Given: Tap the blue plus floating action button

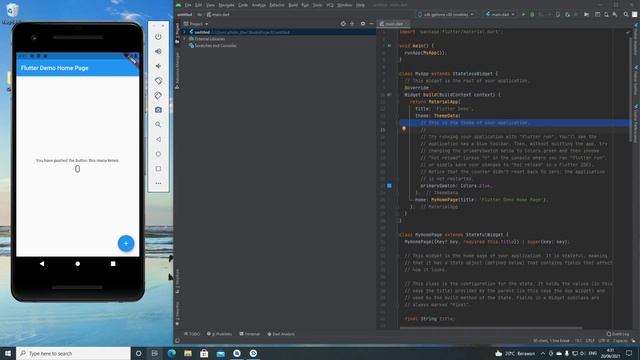Looking at the screenshot, I should [x=126, y=243].
